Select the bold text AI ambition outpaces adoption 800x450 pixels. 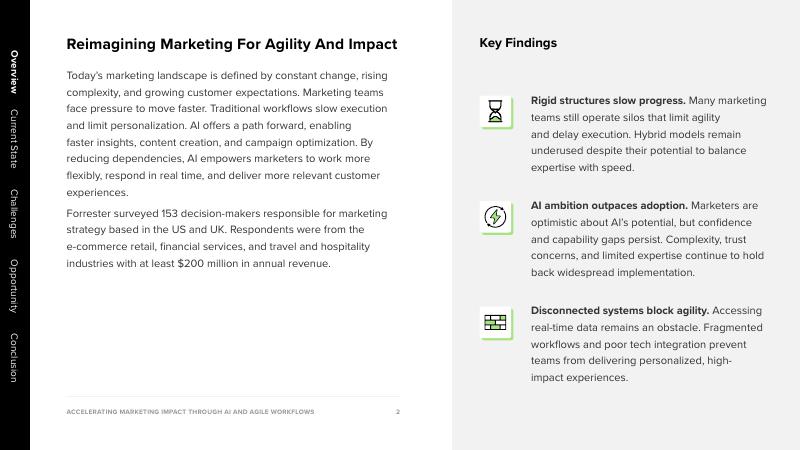point(608,206)
